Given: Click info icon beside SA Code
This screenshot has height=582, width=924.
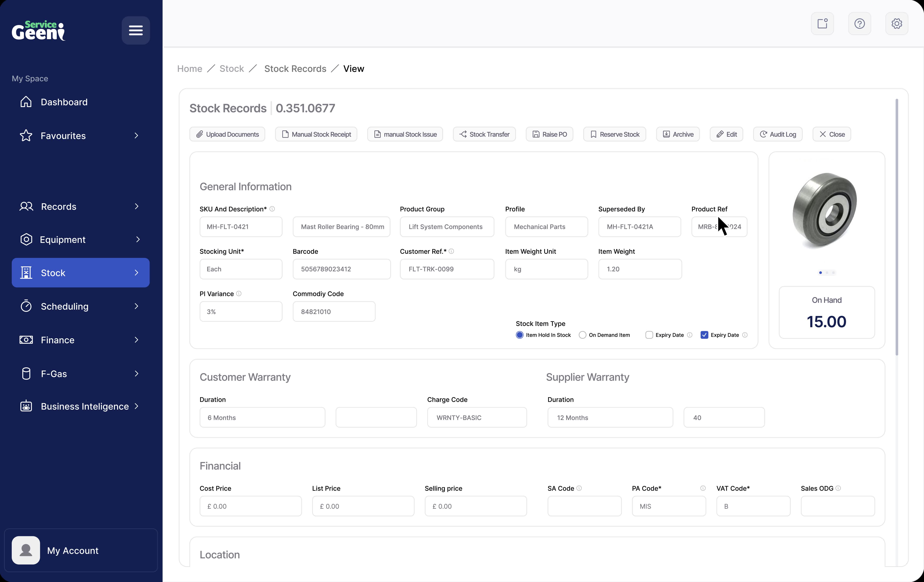Looking at the screenshot, I should click(579, 488).
